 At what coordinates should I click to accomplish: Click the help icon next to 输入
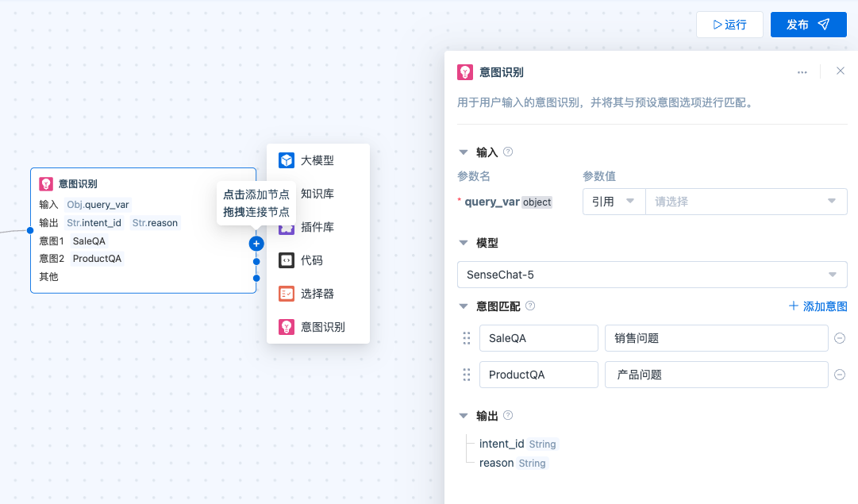point(508,152)
